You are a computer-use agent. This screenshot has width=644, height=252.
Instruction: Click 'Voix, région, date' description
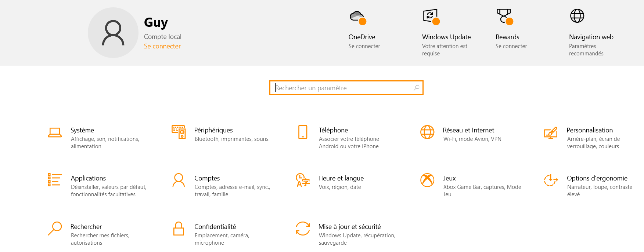pyautogui.click(x=340, y=187)
